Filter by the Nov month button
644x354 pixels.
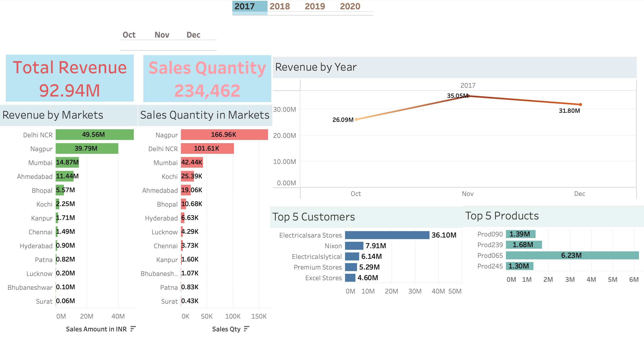[x=162, y=35]
